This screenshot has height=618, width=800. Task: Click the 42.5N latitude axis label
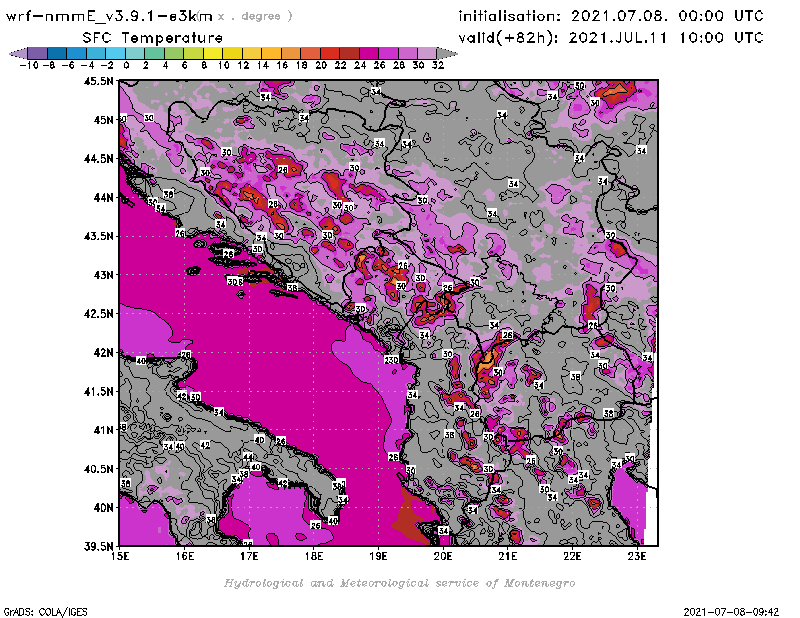(x=98, y=313)
